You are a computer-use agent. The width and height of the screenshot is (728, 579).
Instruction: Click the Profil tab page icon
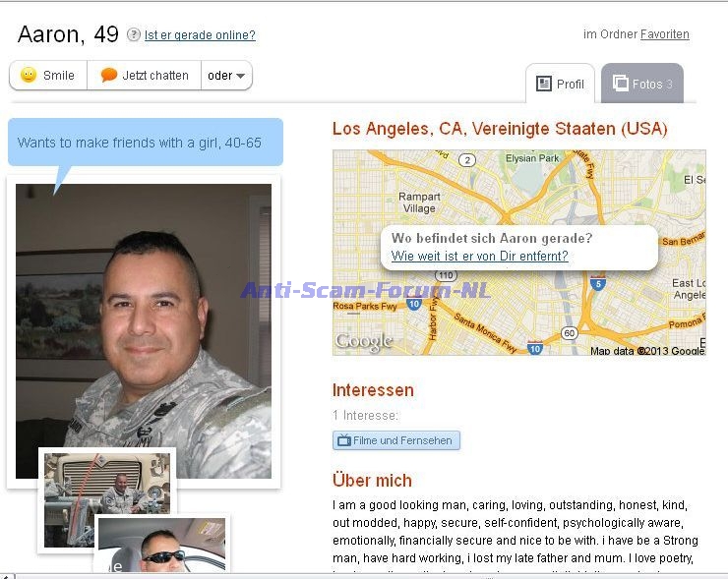tap(544, 84)
